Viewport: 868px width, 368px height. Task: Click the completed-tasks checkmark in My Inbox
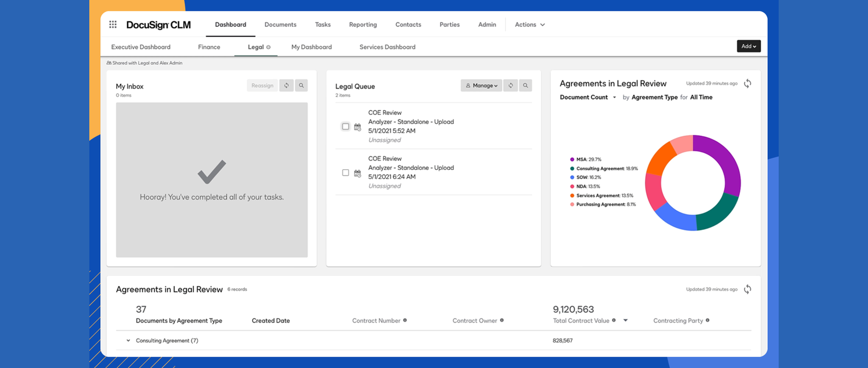212,171
